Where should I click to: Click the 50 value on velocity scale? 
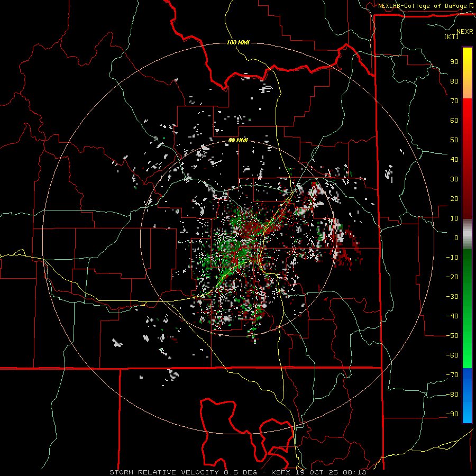(x=454, y=140)
